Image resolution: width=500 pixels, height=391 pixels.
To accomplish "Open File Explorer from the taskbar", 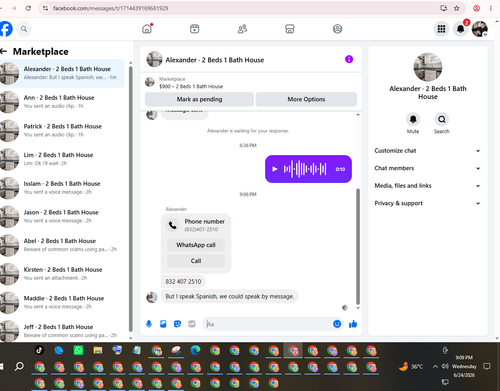I will pyautogui.click(x=98, y=350).
